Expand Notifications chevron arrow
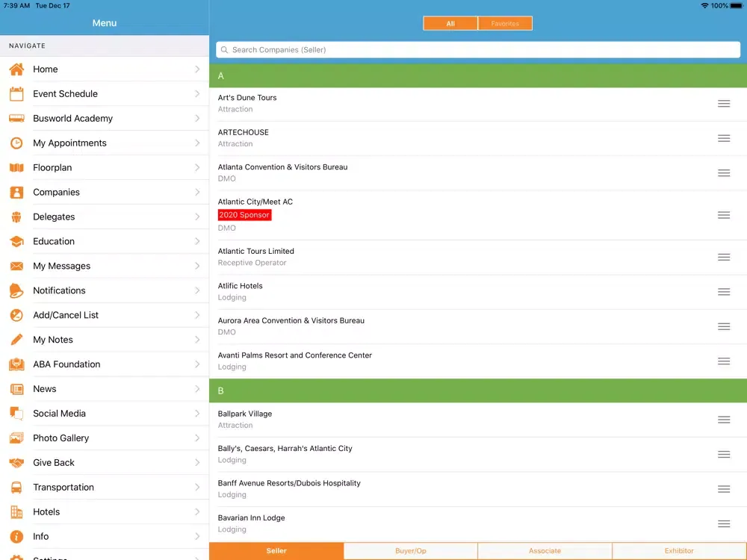This screenshot has width=747, height=560. click(197, 290)
